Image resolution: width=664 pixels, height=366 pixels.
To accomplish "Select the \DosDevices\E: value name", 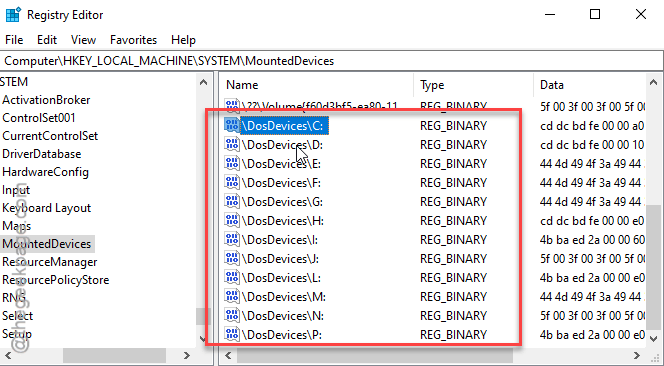I will pyautogui.click(x=281, y=164).
